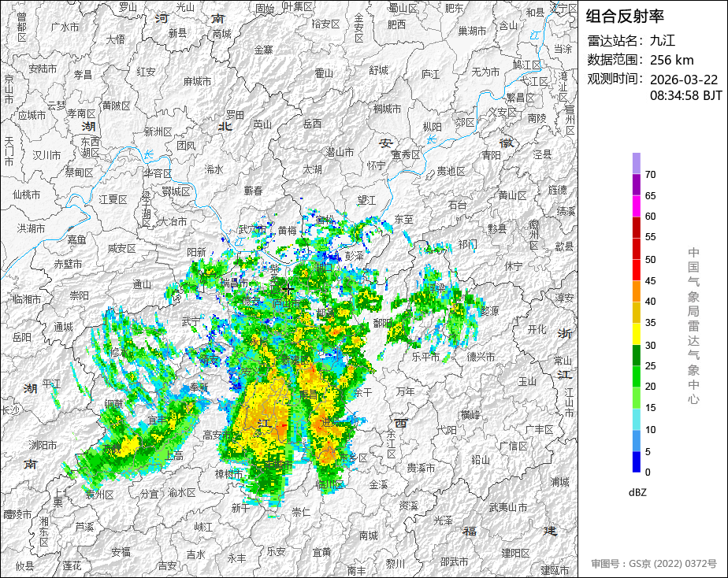Viewport: 728px width, 578px height.
Task: Click the 浏阳市 map label
Action: click(x=43, y=446)
